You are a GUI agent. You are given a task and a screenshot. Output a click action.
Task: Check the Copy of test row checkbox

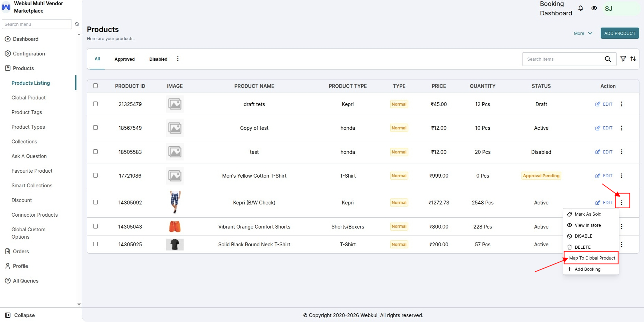coord(96,128)
